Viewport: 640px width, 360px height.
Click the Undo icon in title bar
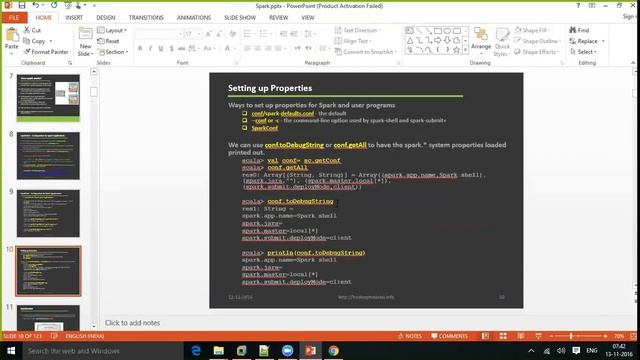click(36, 5)
